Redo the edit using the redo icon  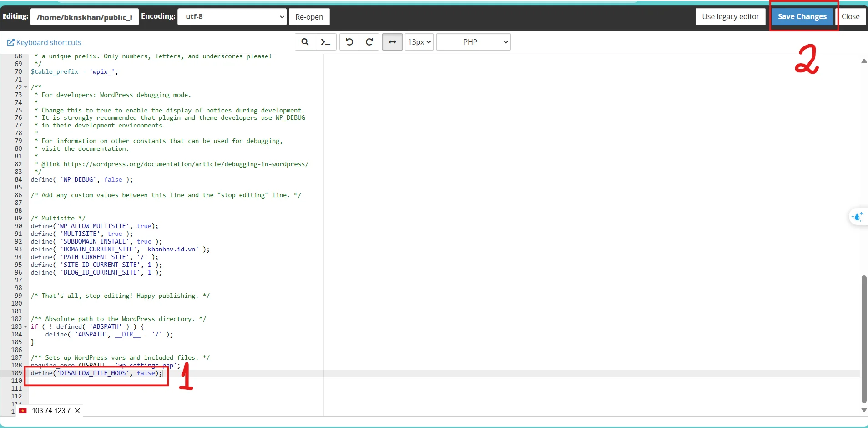point(369,42)
